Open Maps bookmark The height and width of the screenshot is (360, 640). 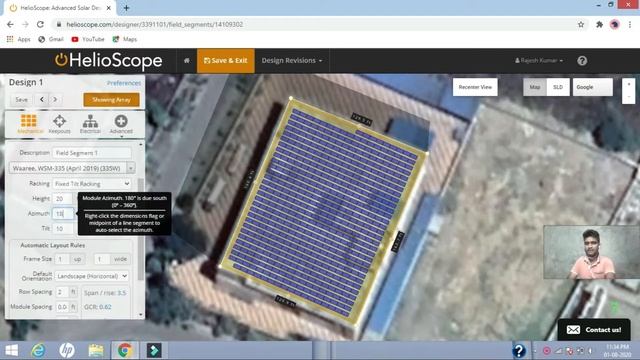(125, 39)
